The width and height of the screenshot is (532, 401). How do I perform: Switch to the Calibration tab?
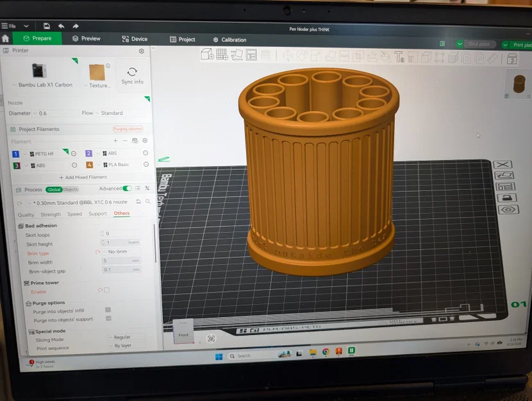(x=229, y=40)
